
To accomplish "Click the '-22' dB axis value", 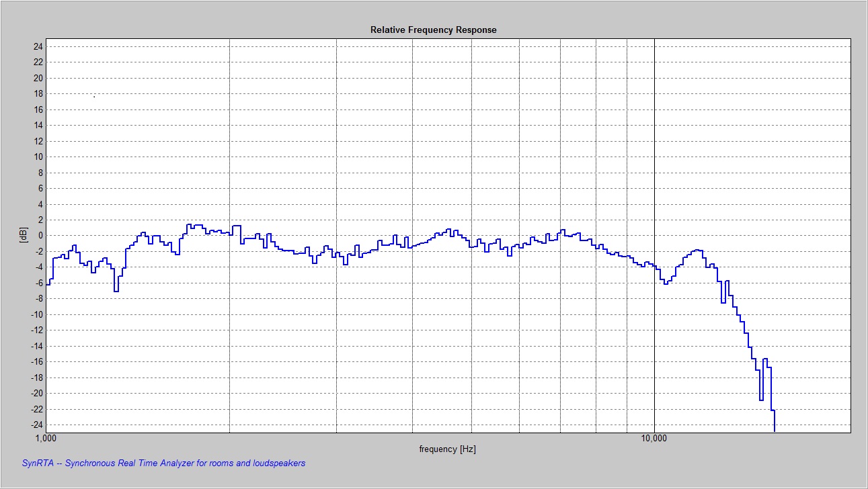I will click(x=37, y=409).
